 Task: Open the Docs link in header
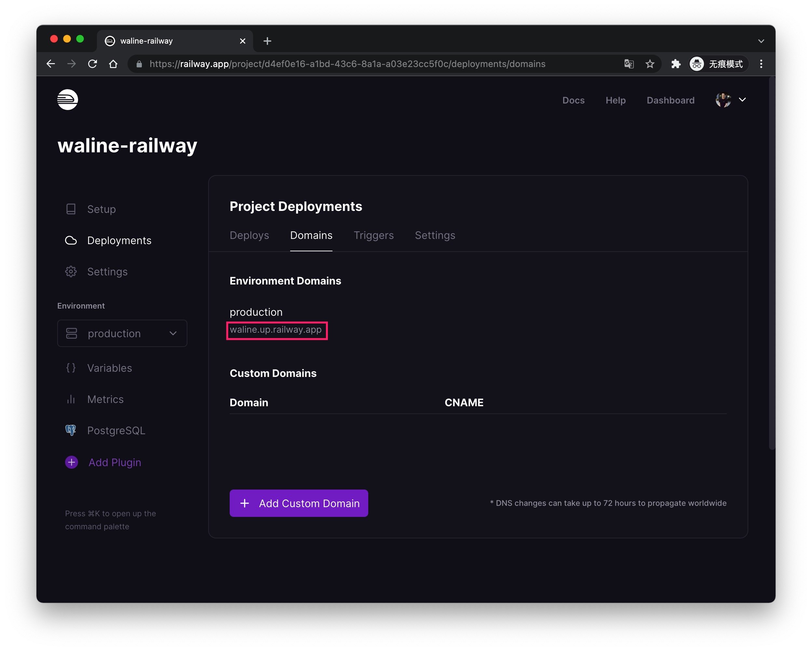click(x=573, y=100)
